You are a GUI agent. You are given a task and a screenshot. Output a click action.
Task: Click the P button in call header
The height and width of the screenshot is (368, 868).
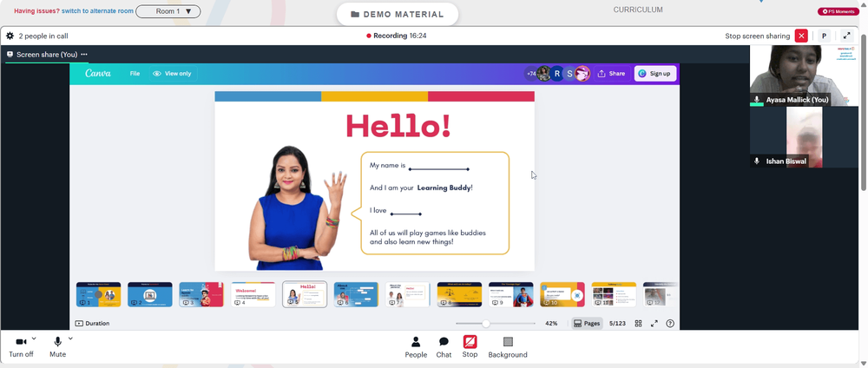824,36
